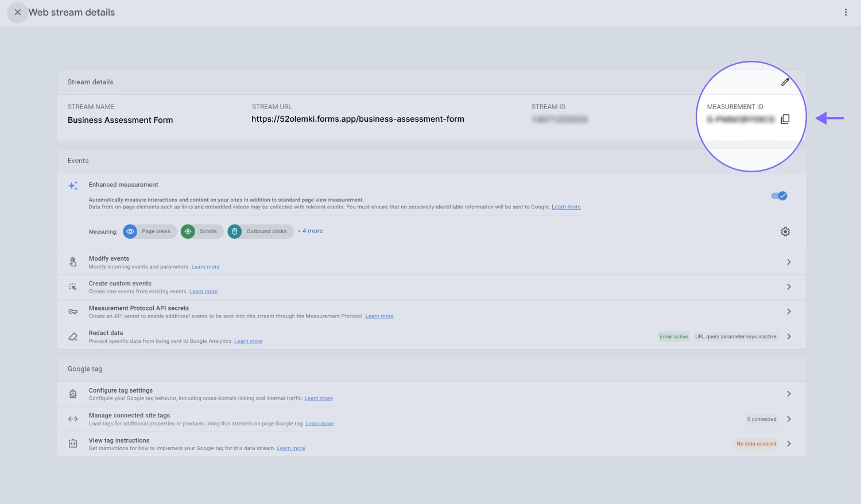Expand the Create custom events chevron

click(x=789, y=287)
